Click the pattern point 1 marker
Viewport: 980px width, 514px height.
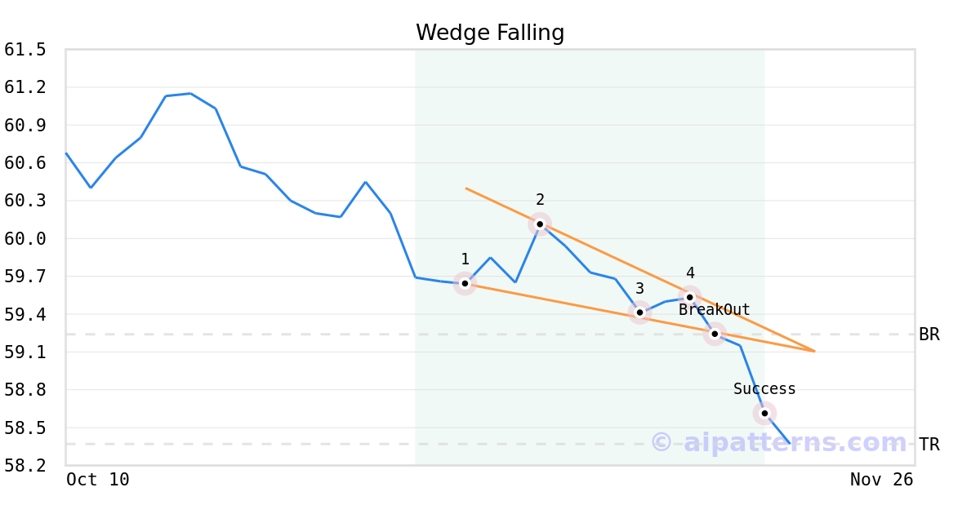(x=465, y=284)
